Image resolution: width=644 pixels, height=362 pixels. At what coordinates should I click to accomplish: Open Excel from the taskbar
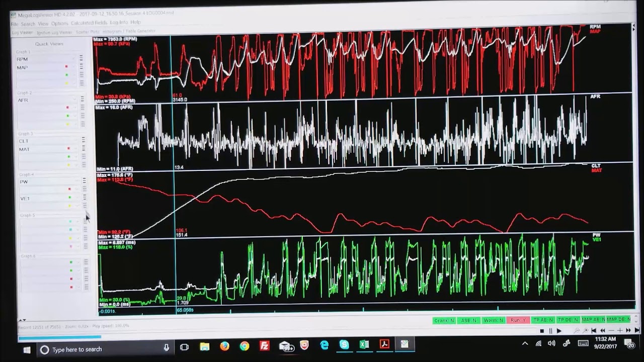click(364, 344)
